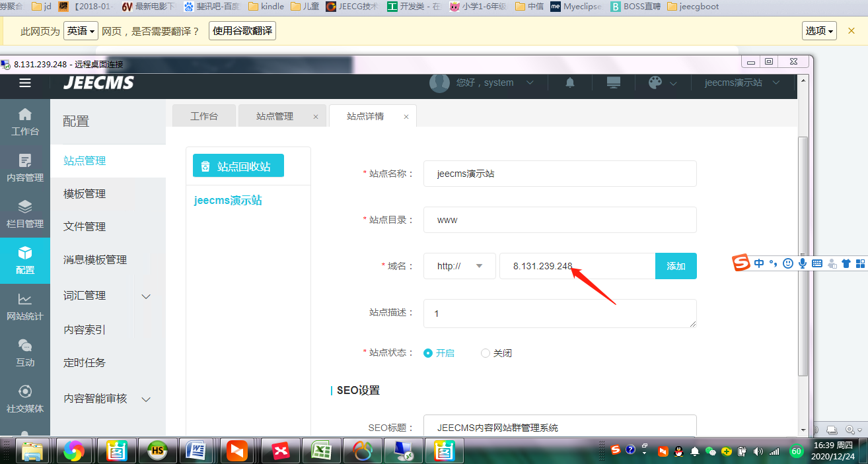Screen dimensions: 868x464
Task: Click the monitor preview icon in header
Action: pos(614,83)
